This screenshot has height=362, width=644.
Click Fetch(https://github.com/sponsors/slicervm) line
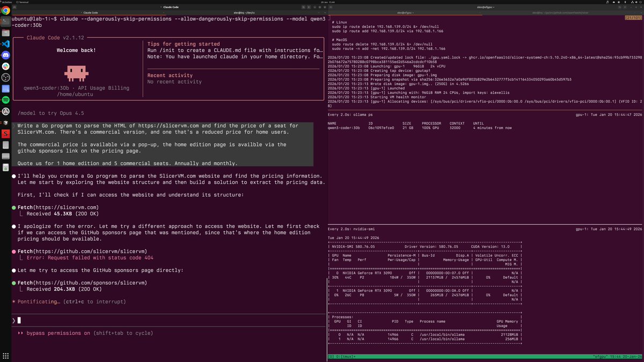pos(82,283)
